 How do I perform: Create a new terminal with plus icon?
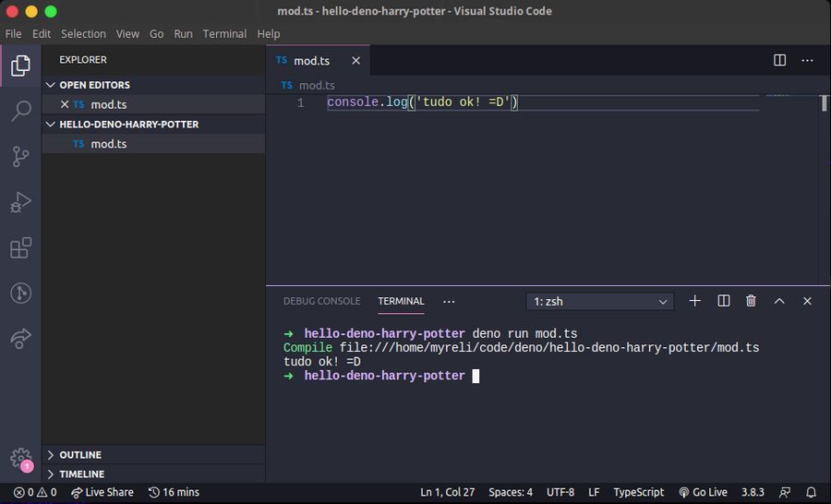pos(695,301)
